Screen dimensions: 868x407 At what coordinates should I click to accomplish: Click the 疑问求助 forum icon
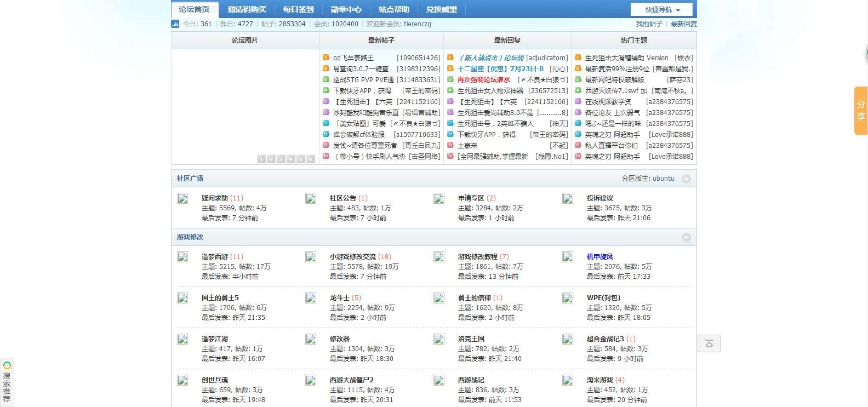[x=182, y=198]
